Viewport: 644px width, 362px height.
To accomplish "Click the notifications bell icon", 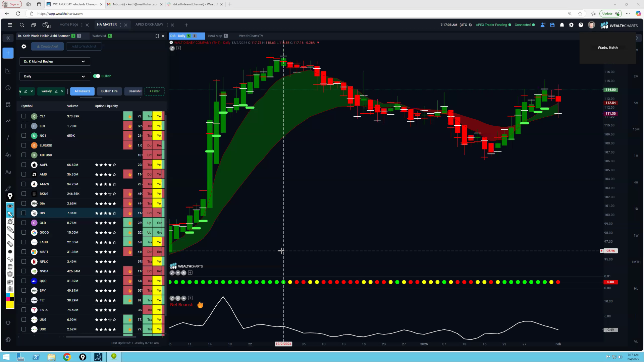I will [562, 25].
